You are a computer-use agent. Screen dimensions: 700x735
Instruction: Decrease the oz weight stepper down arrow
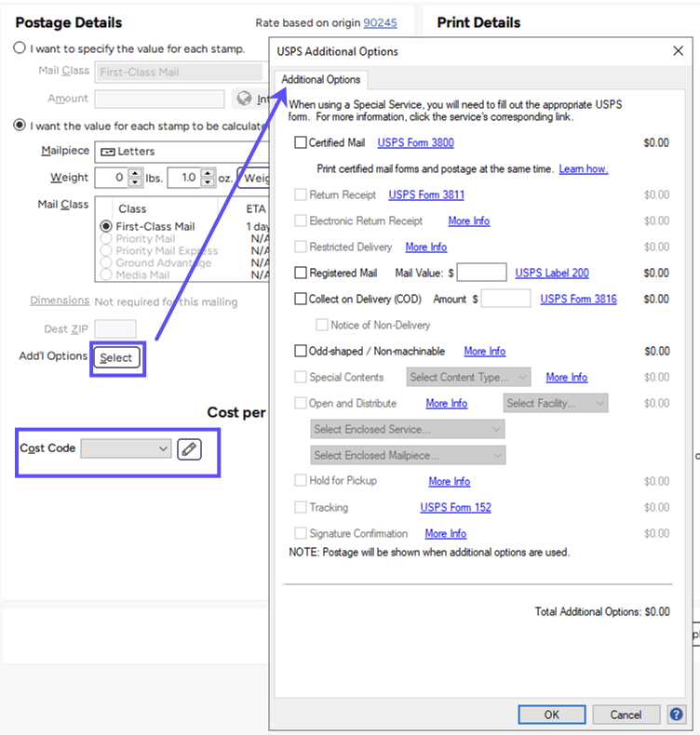[208, 182]
